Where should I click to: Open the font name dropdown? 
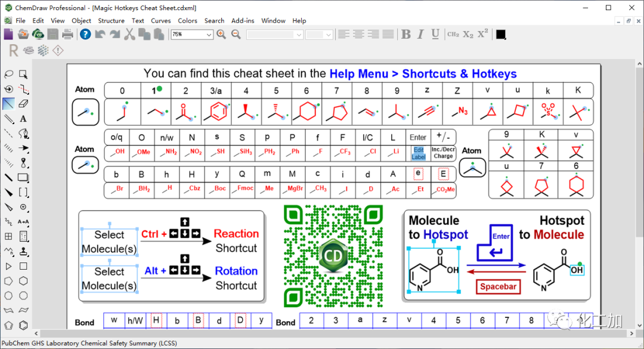pos(299,35)
